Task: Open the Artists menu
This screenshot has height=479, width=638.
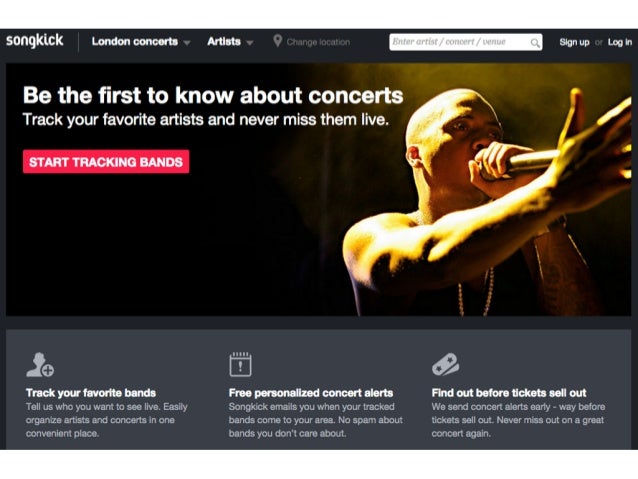Action: [224, 42]
